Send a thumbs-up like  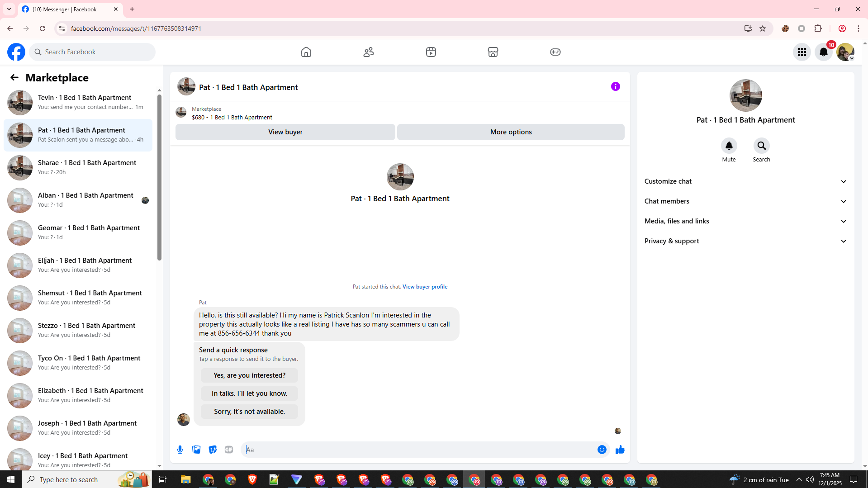point(620,450)
